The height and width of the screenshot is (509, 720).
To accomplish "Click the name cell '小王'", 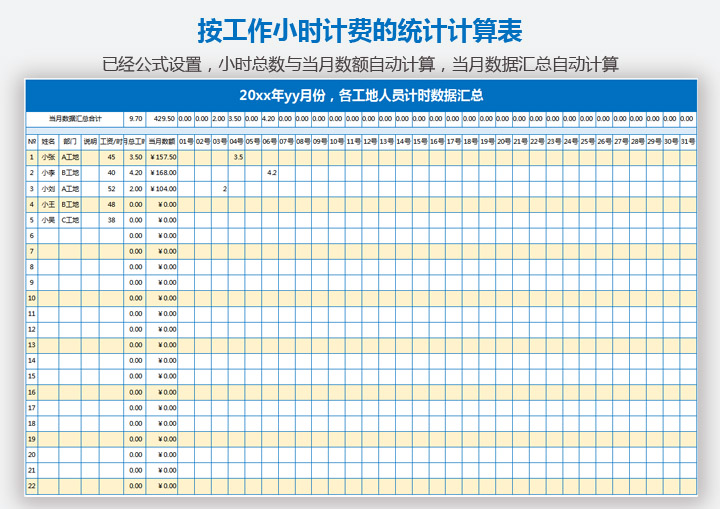I will pos(48,204).
